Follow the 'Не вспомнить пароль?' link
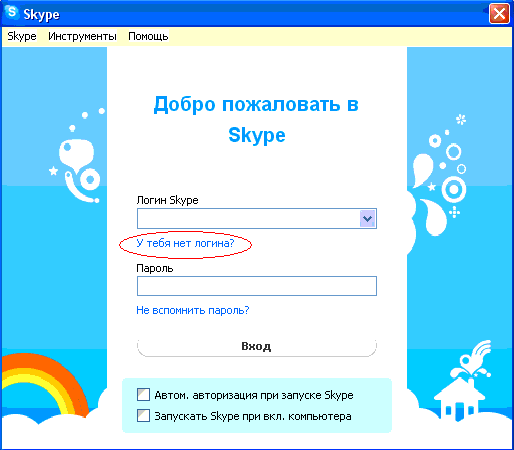The image size is (514, 450). (x=193, y=310)
